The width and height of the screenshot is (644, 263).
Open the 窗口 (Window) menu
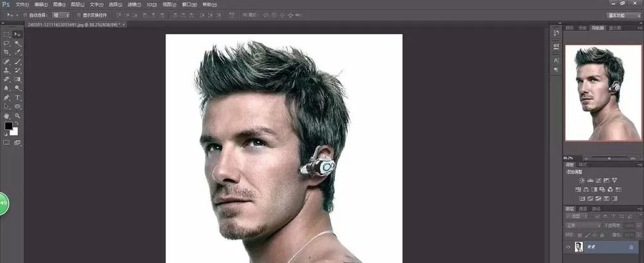coord(190,5)
